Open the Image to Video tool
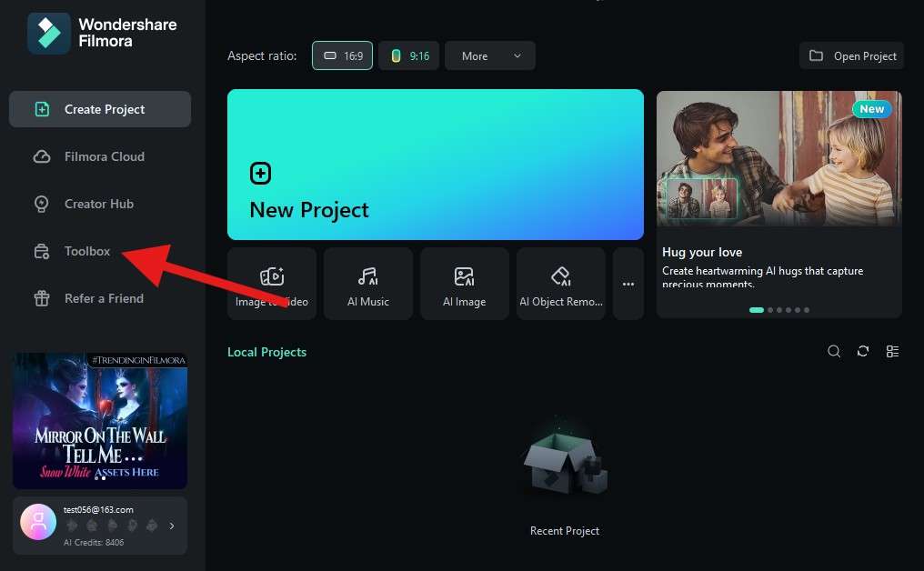Viewport: 924px width, 571px height. (x=272, y=284)
